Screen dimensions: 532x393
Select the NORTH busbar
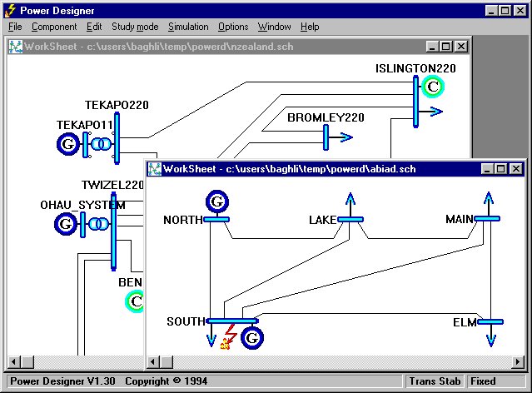[216, 220]
